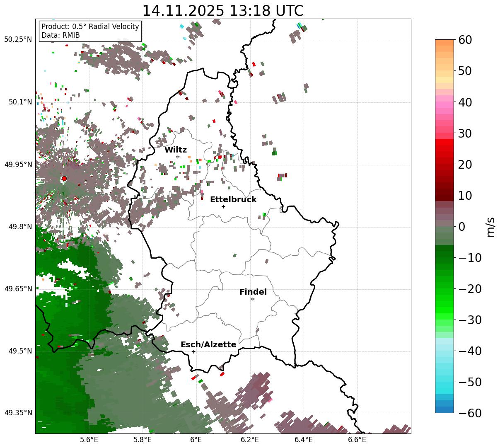Image resolution: width=500 pixels, height=448 pixels.
Task: Click the colorbar label '20'
Action: (x=464, y=165)
